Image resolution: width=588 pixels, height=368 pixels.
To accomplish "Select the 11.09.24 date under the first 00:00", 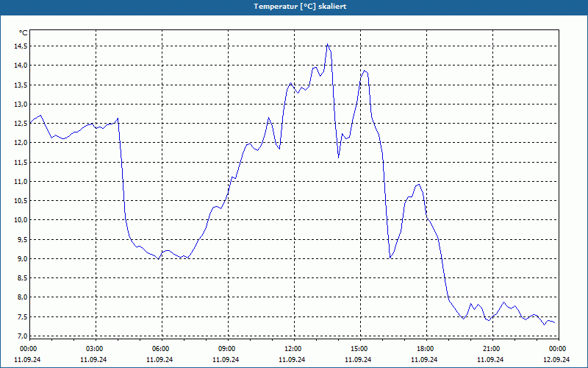I will [27, 359].
